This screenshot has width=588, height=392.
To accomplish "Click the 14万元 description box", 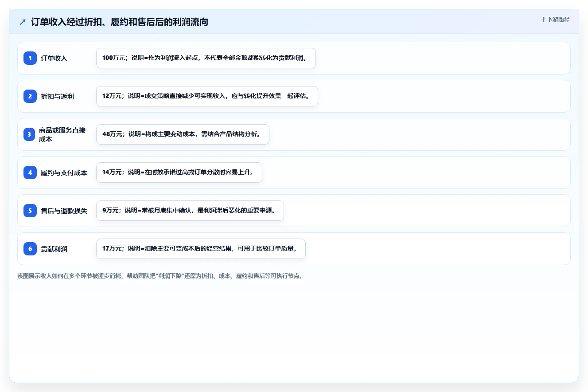I will pos(179,172).
